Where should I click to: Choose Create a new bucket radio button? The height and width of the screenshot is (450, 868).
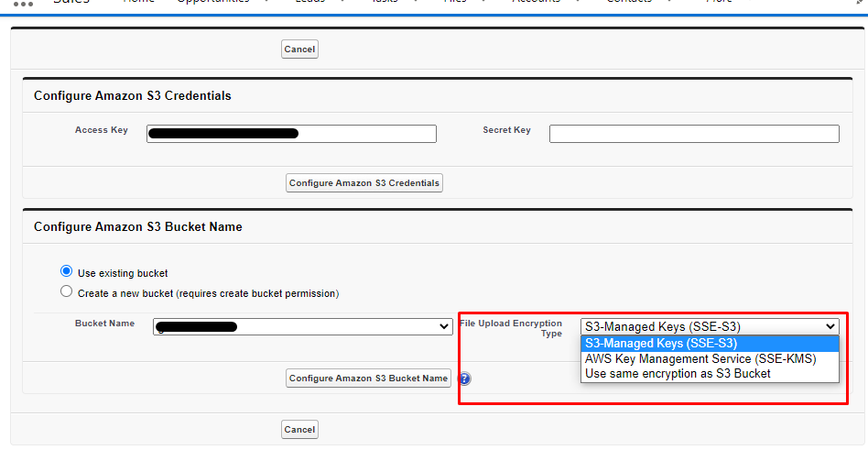[x=66, y=292]
